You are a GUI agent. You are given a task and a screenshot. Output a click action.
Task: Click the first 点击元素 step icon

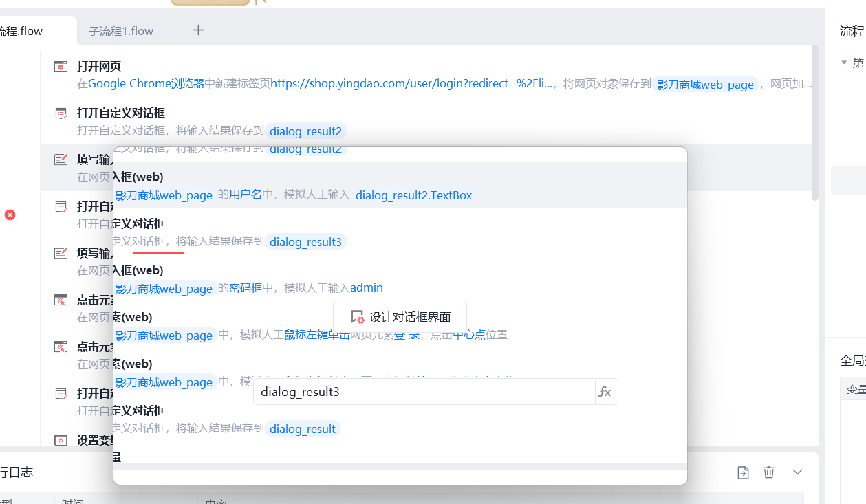pos(61,300)
